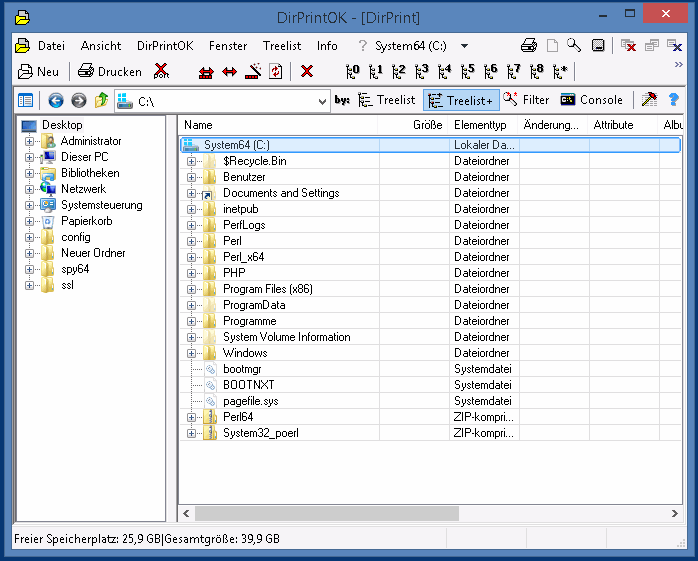This screenshot has width=698, height=561.
Task: Click the question mark icon beside System64 (C:)
Action: (363, 45)
